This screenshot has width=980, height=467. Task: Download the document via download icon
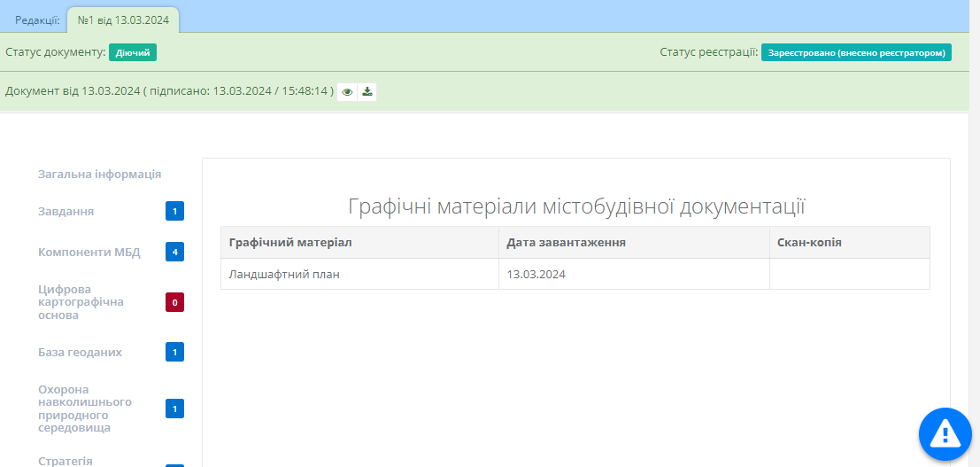(367, 92)
